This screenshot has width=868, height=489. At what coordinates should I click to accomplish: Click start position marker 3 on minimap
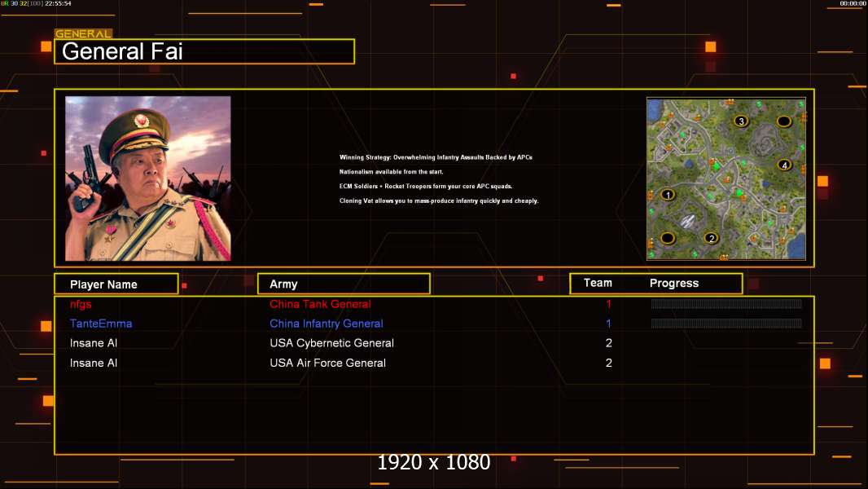[x=741, y=121]
